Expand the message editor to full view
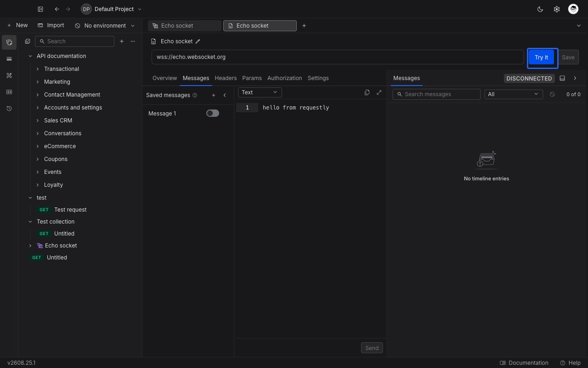Screen dimensions: 588x368 379,92
